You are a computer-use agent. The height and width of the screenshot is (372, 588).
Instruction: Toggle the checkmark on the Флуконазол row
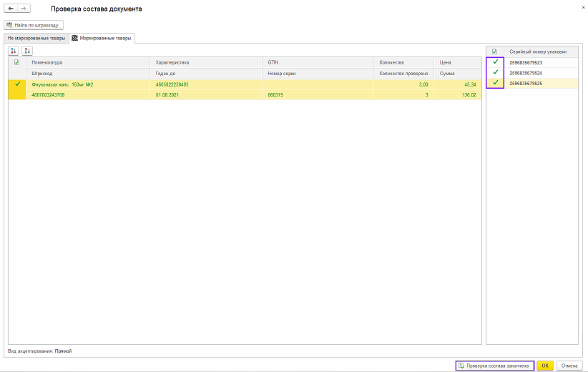pos(16,84)
